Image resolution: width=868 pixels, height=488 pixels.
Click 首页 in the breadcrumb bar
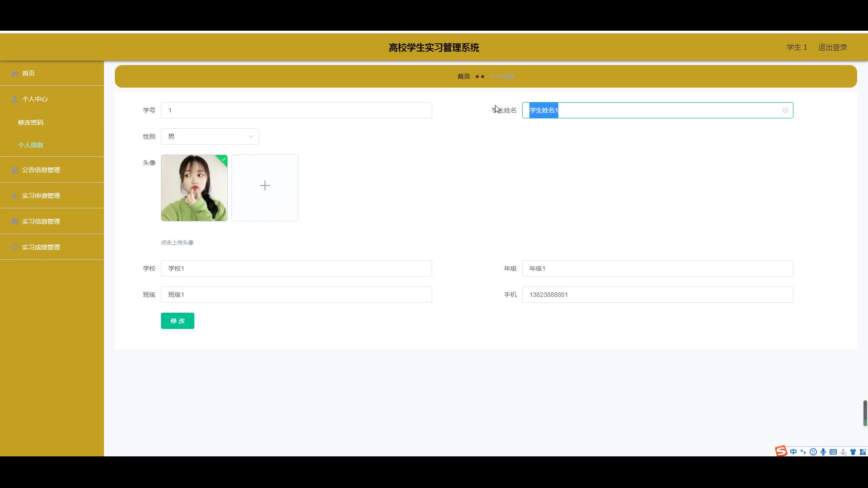(464, 76)
